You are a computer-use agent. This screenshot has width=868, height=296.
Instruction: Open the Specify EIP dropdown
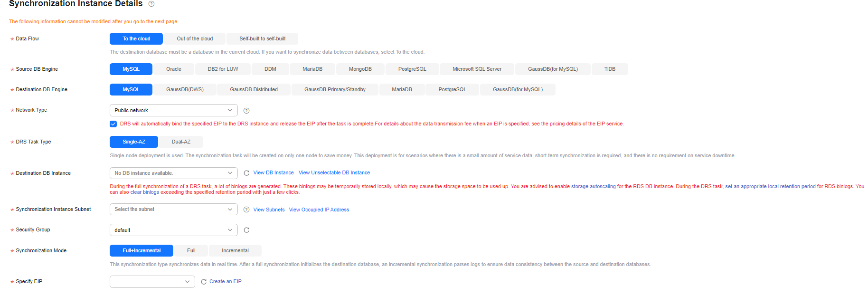152,282
